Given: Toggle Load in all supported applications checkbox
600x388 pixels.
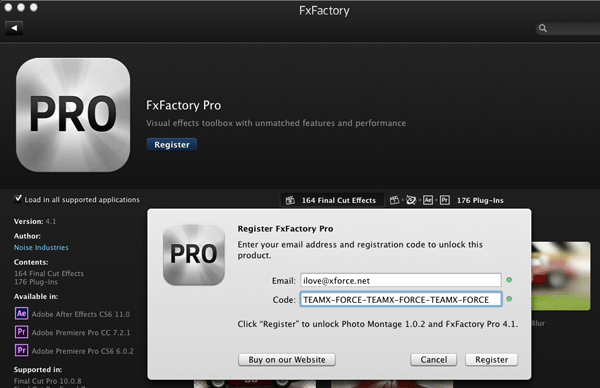Looking at the screenshot, I should point(18,199).
